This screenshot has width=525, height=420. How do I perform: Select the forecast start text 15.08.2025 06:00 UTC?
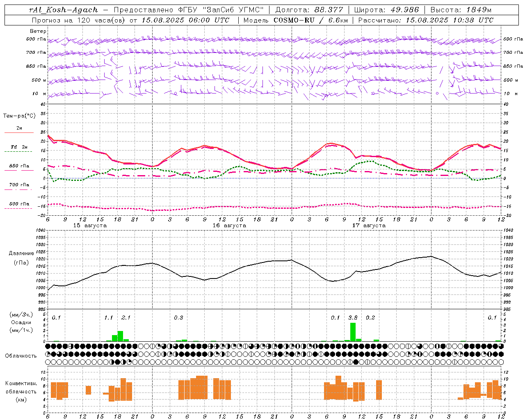point(185,20)
